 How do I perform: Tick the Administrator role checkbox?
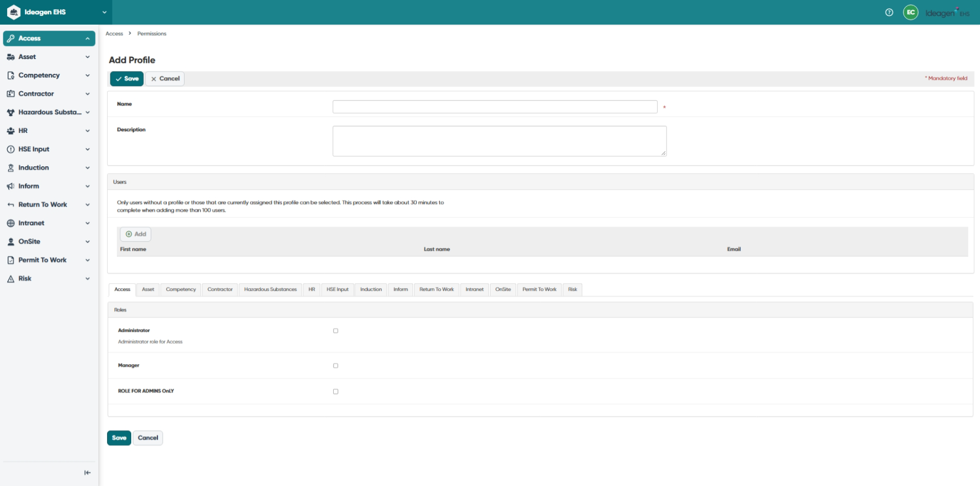pos(335,331)
